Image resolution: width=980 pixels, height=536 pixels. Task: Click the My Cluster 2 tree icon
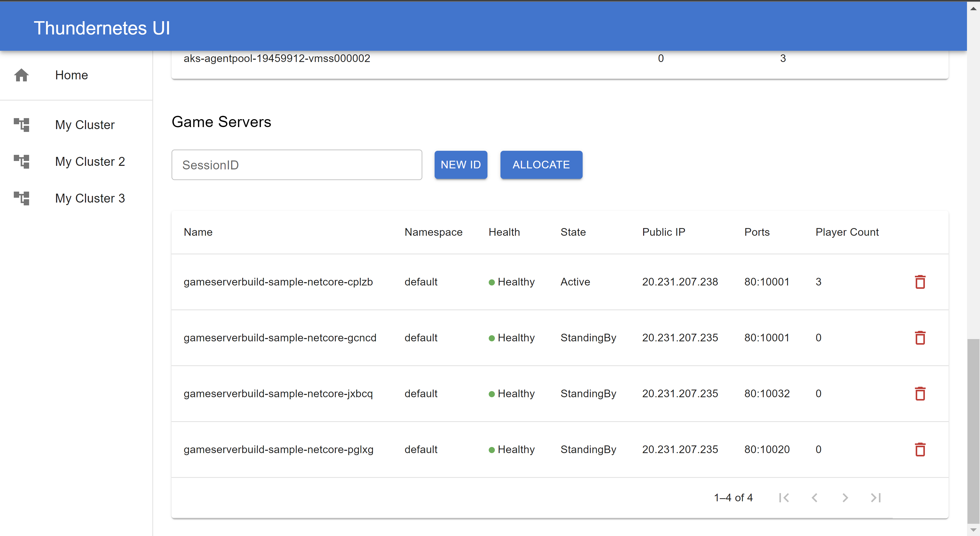(21, 161)
